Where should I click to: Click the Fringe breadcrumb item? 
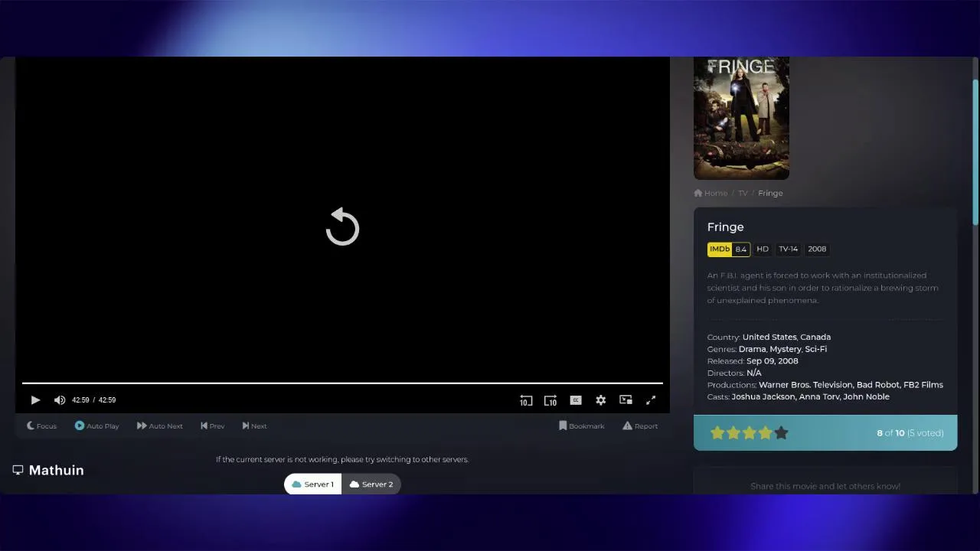pyautogui.click(x=770, y=194)
